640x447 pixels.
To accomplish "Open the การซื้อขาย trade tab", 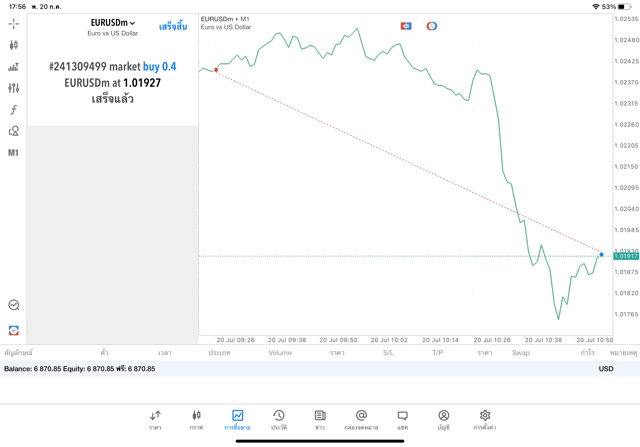I will pos(237,420).
